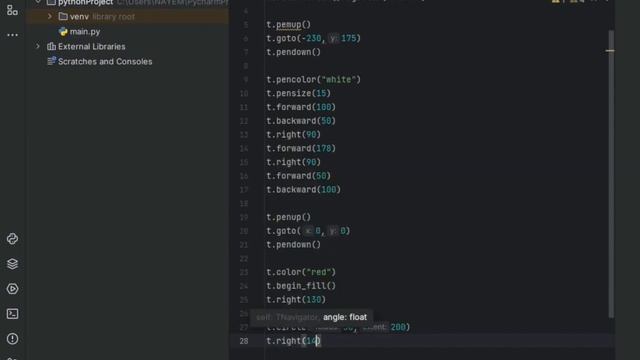Open the Python Console tool window
Image resolution: width=640 pixels, height=360 pixels.
click(12, 239)
